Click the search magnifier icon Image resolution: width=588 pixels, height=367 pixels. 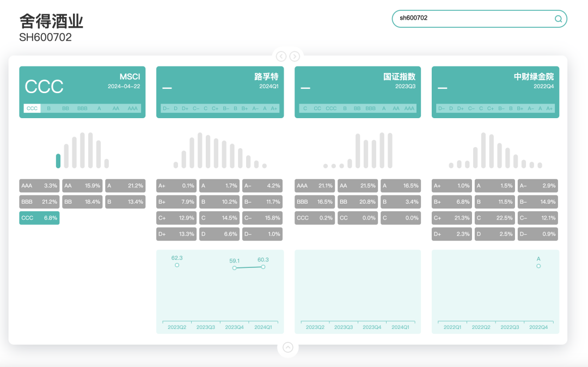point(558,19)
